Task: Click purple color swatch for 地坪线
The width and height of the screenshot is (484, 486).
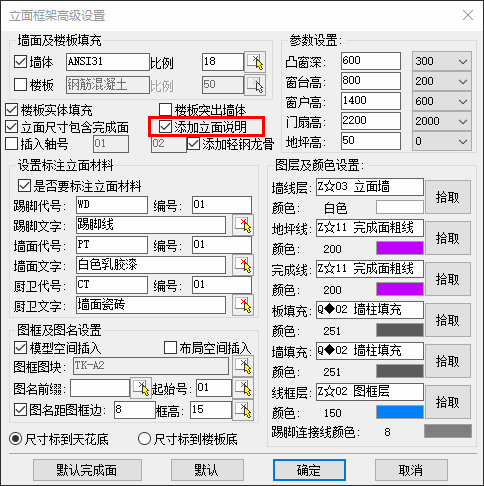Action: pos(400,248)
